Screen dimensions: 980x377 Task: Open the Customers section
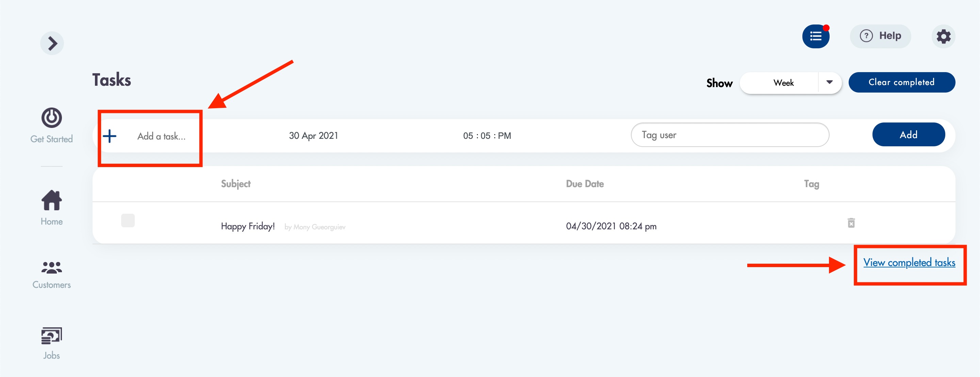pos(51,274)
